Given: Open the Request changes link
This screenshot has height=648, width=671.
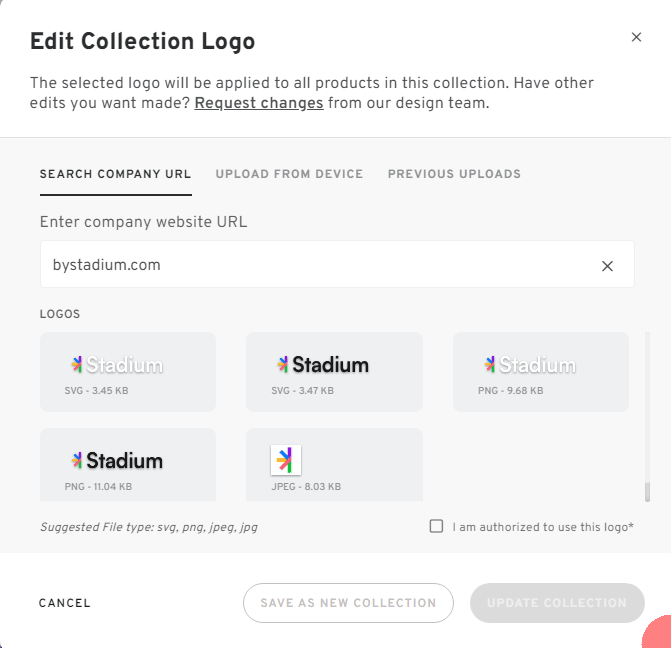Looking at the screenshot, I should 259,103.
